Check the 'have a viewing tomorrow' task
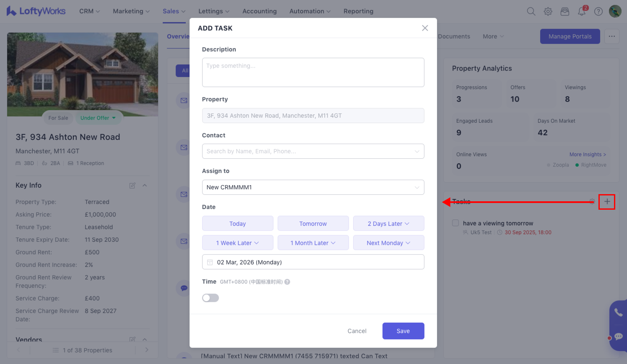627x364 pixels. pyautogui.click(x=455, y=223)
